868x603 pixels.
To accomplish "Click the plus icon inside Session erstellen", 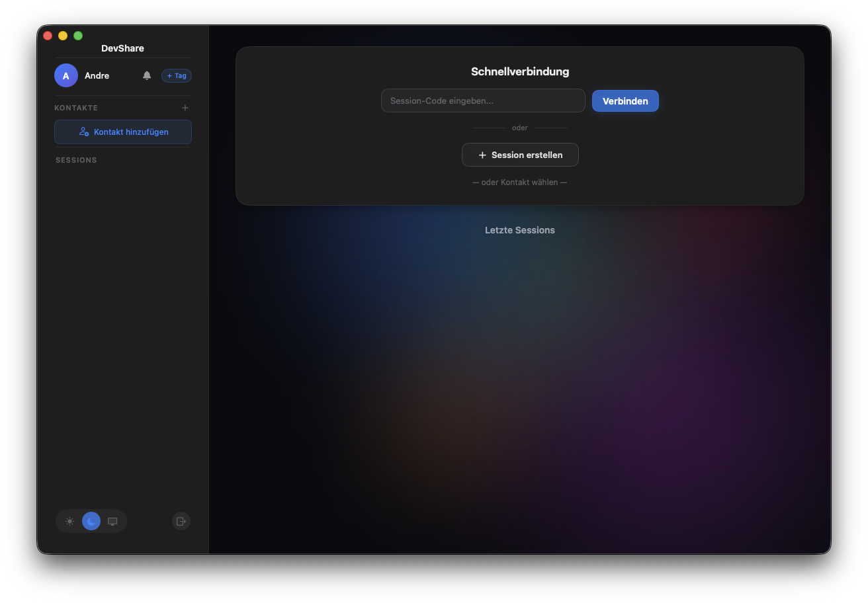I will click(x=482, y=155).
